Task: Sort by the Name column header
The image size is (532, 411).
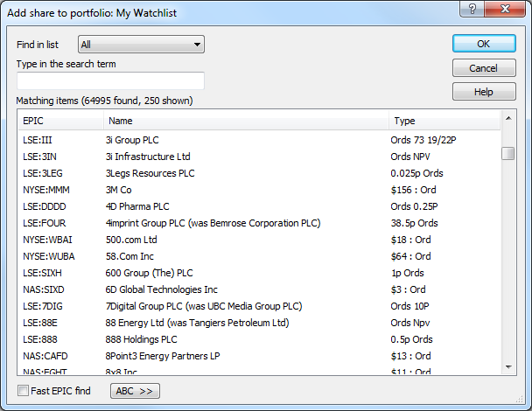Action: click(246, 121)
